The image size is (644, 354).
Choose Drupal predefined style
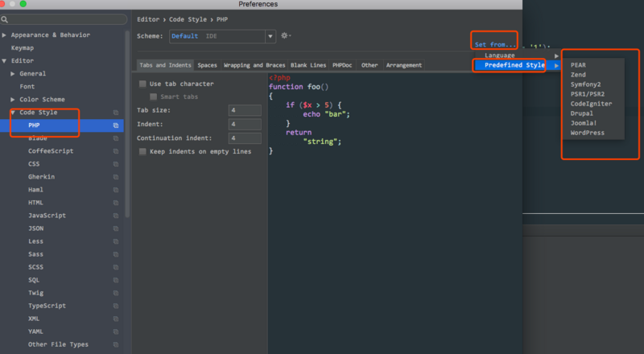coord(581,113)
